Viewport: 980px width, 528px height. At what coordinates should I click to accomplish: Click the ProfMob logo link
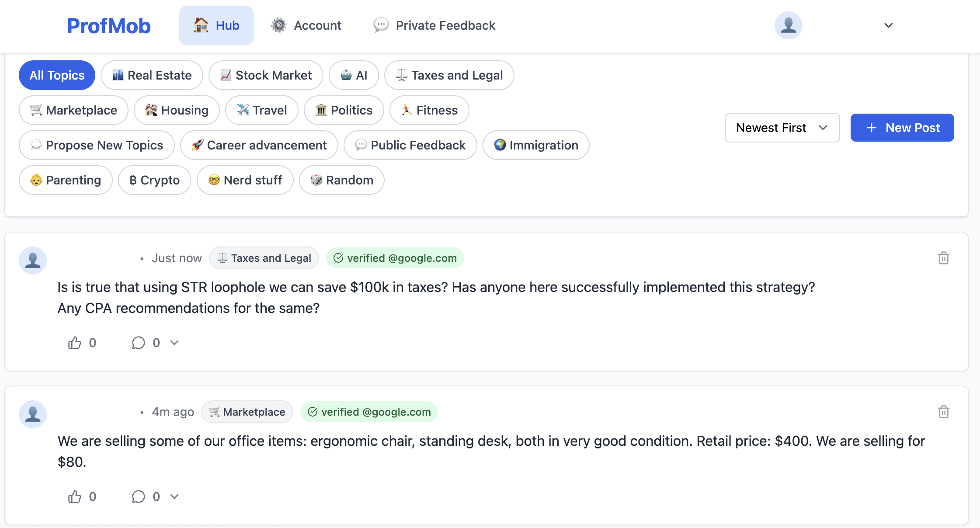109,26
